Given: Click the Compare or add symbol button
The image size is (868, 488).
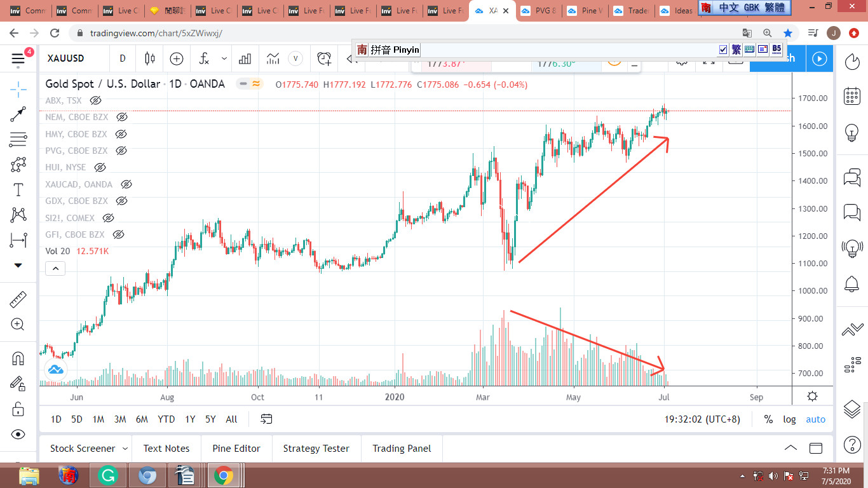Looking at the screenshot, I should pos(177,58).
